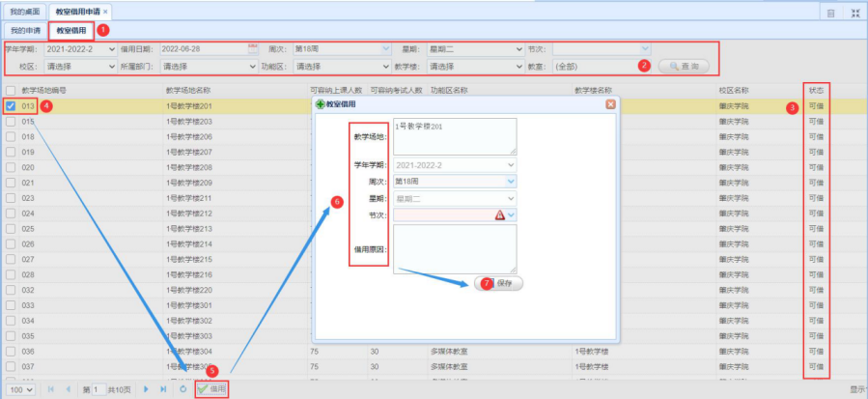Screen dimensions: 868x399
Task: Click the refresh icon in pagination bar
Action: click(x=183, y=388)
